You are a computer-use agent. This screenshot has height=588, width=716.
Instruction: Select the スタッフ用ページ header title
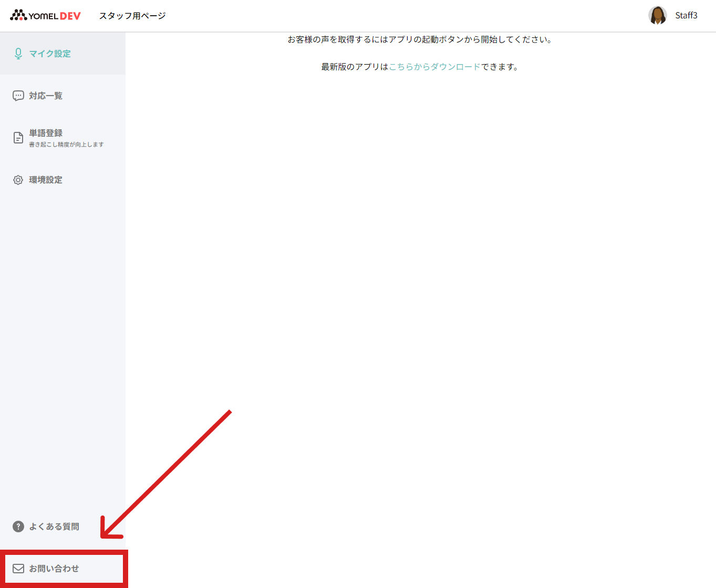132,16
